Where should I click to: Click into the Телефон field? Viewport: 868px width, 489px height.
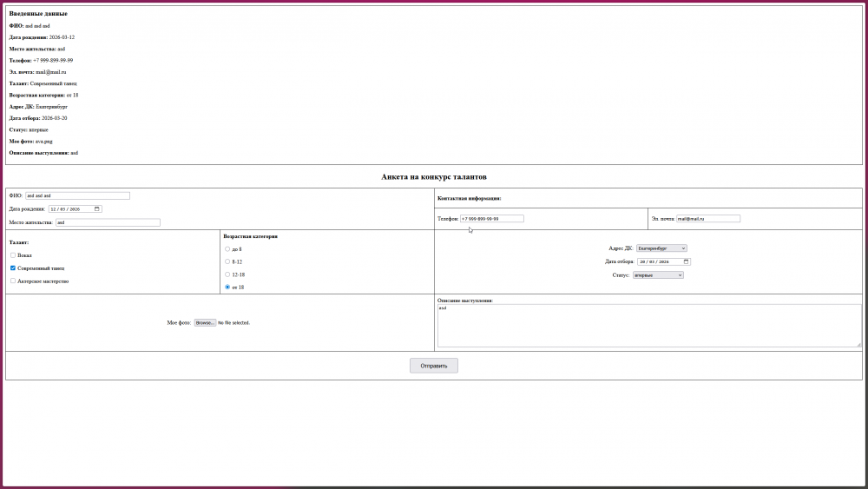tap(491, 219)
